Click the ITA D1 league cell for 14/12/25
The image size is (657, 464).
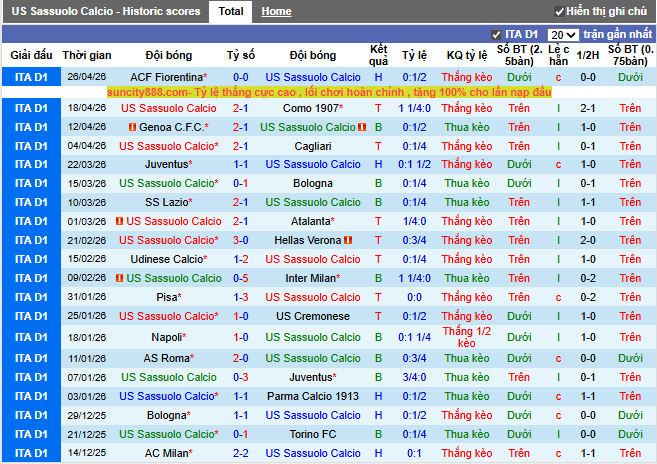pyautogui.click(x=31, y=453)
